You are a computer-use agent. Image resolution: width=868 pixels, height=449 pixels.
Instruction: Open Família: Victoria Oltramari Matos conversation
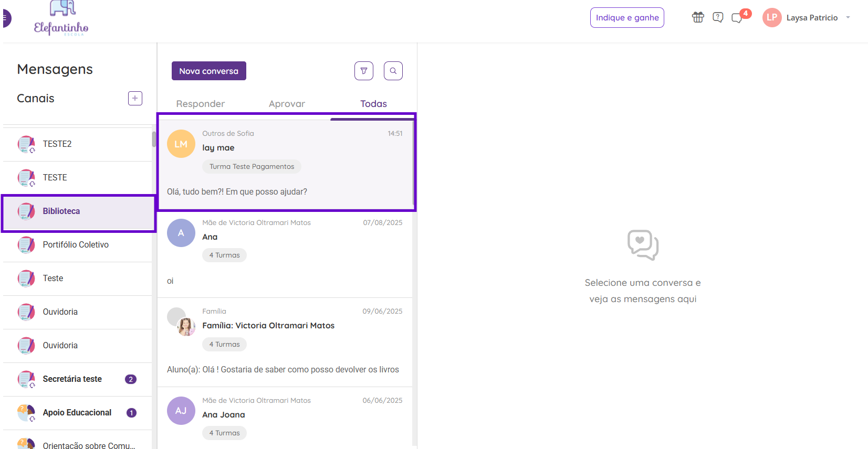[x=285, y=343]
